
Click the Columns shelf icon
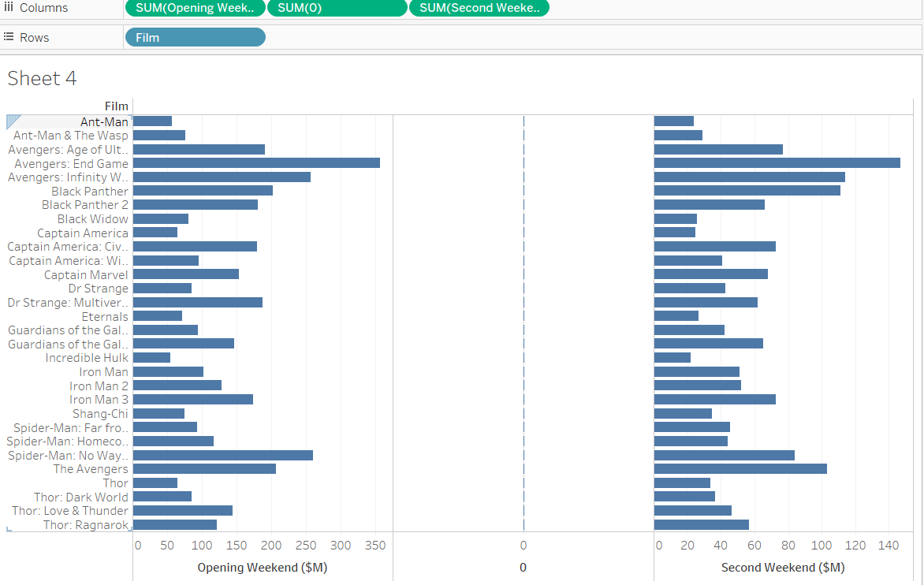(8, 7)
